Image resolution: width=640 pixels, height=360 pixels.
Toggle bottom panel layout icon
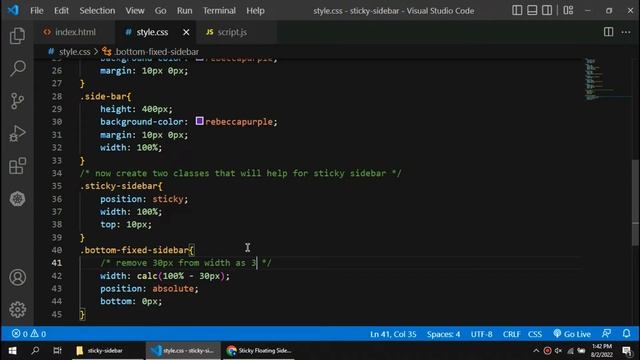click(x=532, y=10)
